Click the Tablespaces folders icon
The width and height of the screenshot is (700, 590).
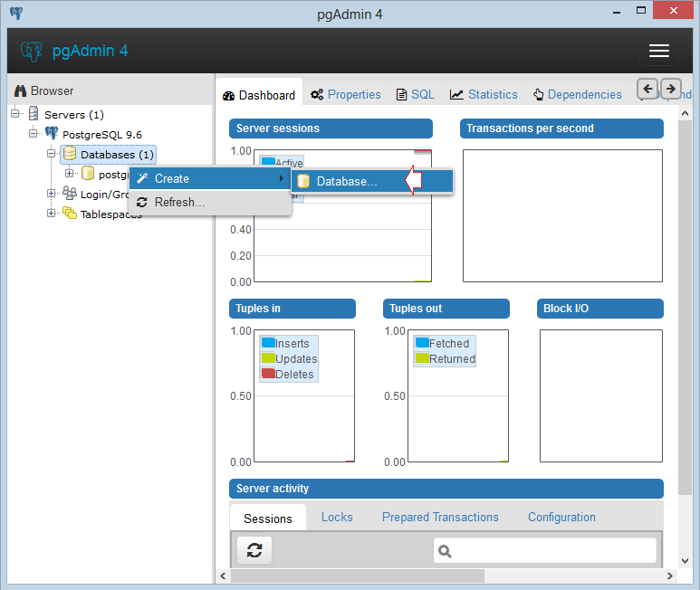[70, 214]
